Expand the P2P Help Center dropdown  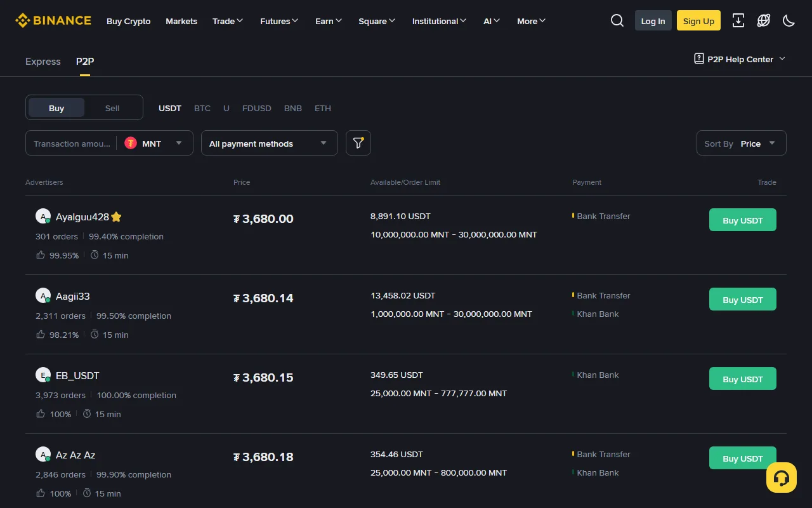pos(782,59)
